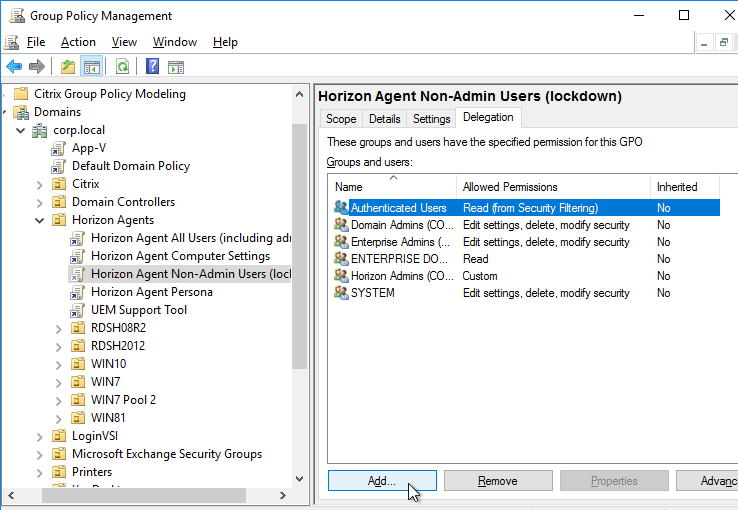The width and height of the screenshot is (738, 510).
Task: Click the Up one level folder icon
Action: [68, 67]
